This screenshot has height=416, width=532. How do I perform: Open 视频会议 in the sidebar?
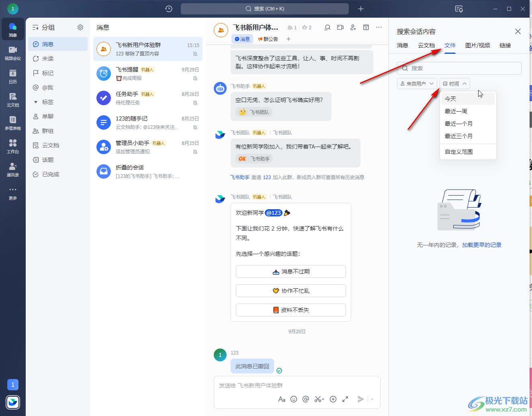tap(13, 53)
